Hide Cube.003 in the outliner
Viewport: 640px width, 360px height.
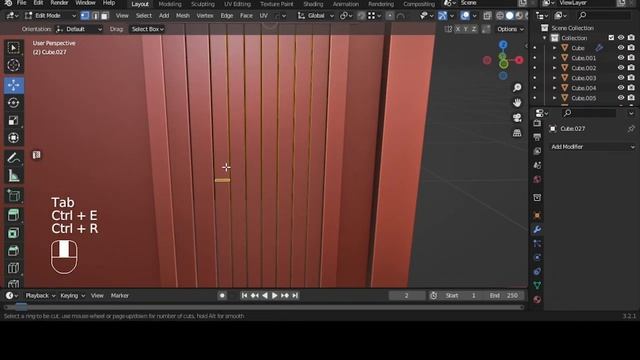click(621, 78)
